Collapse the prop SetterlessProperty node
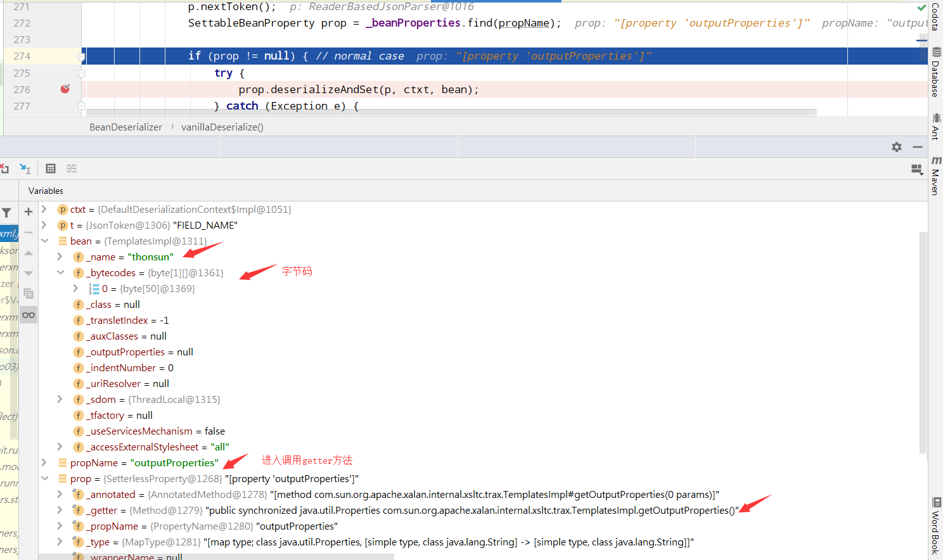This screenshot has height=560, width=943. tap(44, 478)
